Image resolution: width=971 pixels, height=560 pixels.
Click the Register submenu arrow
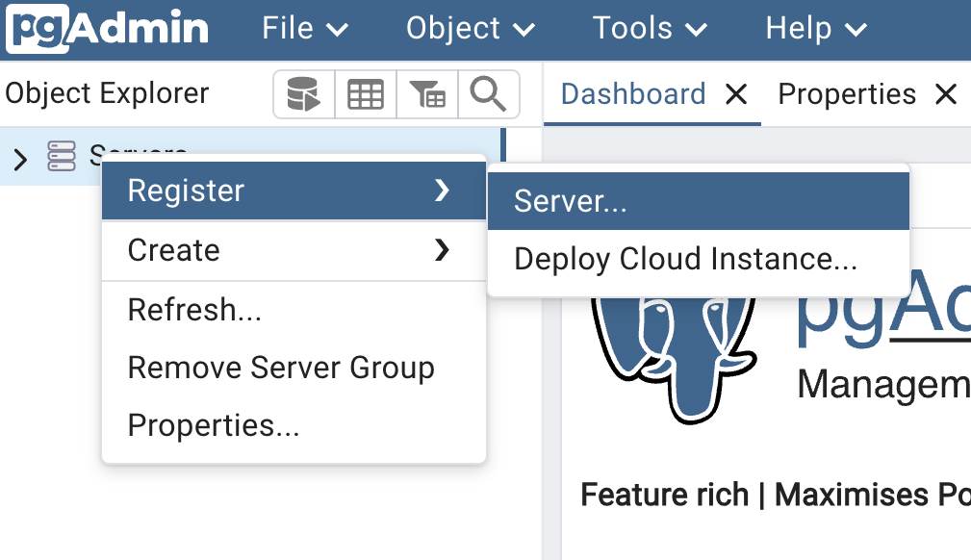(442, 191)
